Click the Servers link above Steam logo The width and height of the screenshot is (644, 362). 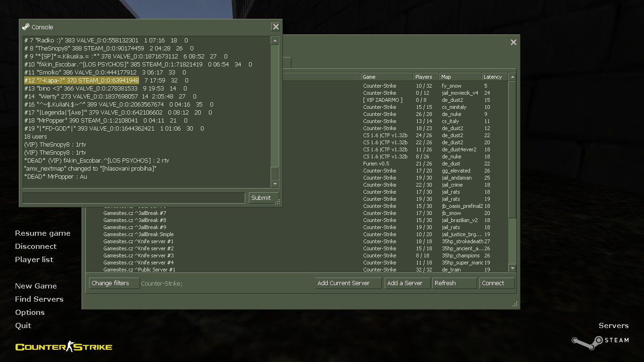pyautogui.click(x=614, y=326)
